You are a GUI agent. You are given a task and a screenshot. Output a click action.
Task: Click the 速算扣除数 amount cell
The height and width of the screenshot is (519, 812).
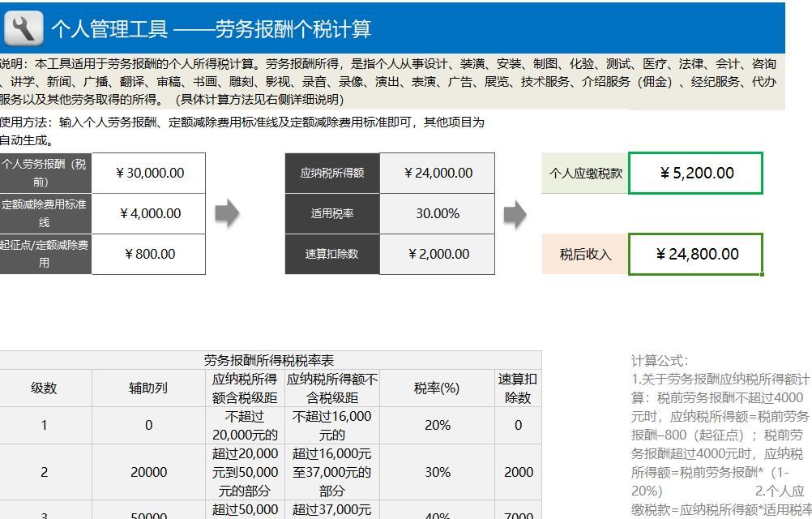point(438,254)
